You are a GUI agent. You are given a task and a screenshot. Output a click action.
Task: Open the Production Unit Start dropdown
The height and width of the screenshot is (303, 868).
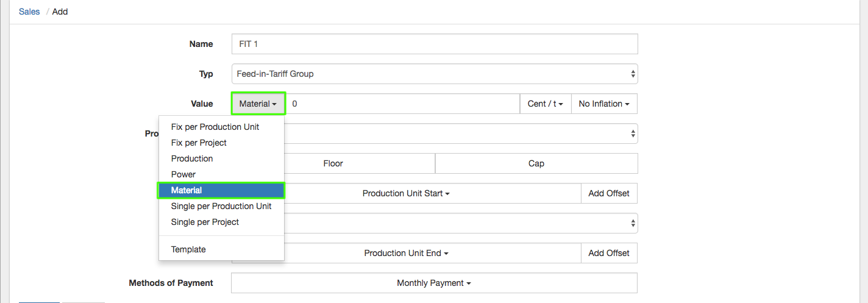(406, 193)
